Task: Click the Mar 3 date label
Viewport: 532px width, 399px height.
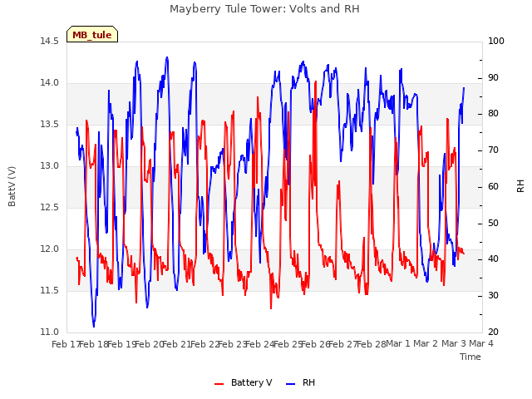Action: point(454,344)
